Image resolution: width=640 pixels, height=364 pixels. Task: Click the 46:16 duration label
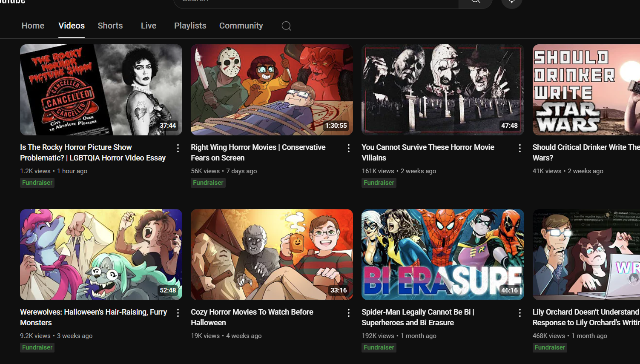[509, 290]
